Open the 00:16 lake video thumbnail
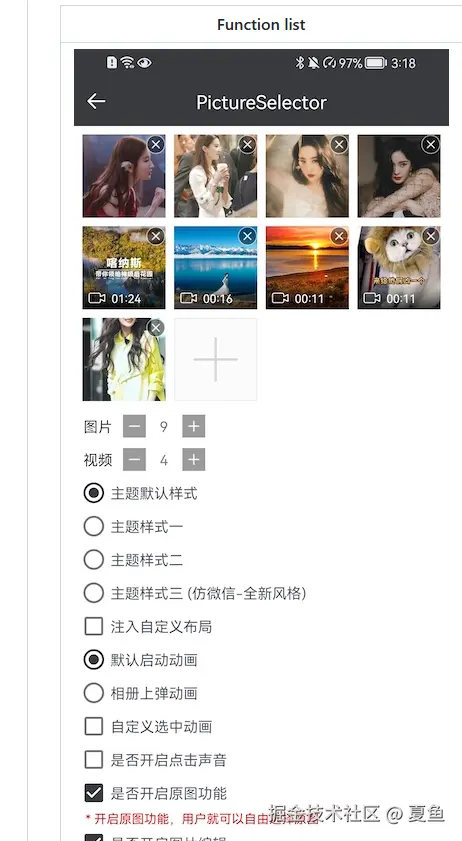This screenshot has width=462, height=841. (x=216, y=268)
